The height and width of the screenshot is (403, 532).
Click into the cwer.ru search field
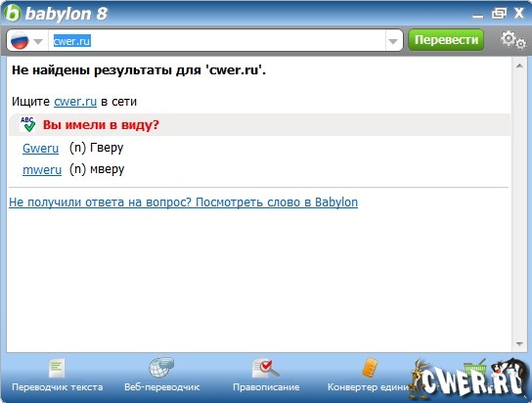217,41
